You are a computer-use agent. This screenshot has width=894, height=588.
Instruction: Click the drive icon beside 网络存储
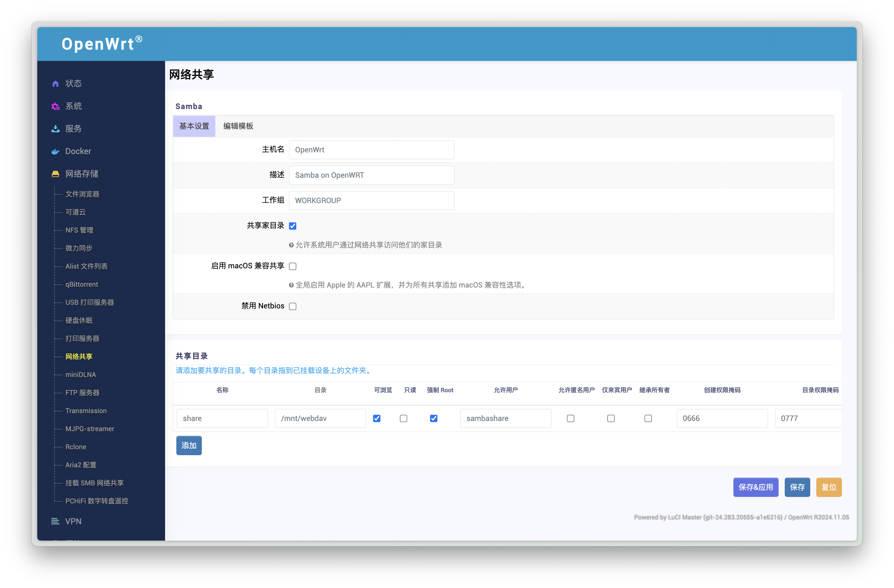(55, 174)
